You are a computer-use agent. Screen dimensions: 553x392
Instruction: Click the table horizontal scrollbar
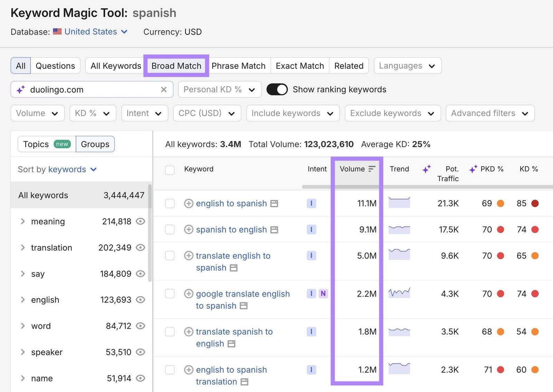427,187
